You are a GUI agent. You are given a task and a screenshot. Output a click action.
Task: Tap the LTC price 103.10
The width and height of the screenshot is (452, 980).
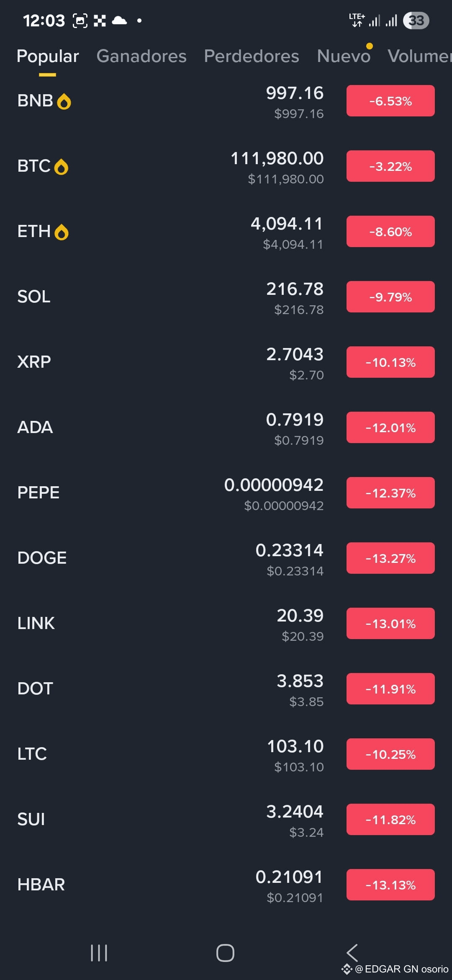[x=295, y=746]
